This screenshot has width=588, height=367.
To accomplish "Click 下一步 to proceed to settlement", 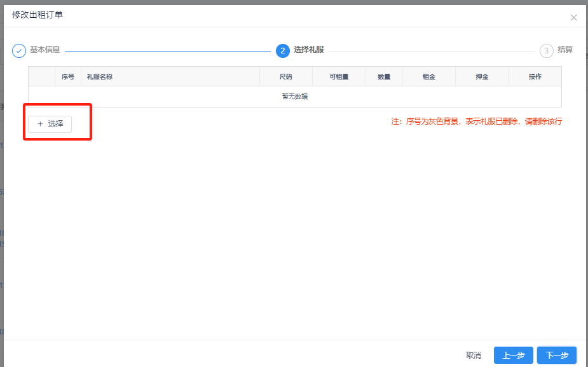I will tap(556, 355).
